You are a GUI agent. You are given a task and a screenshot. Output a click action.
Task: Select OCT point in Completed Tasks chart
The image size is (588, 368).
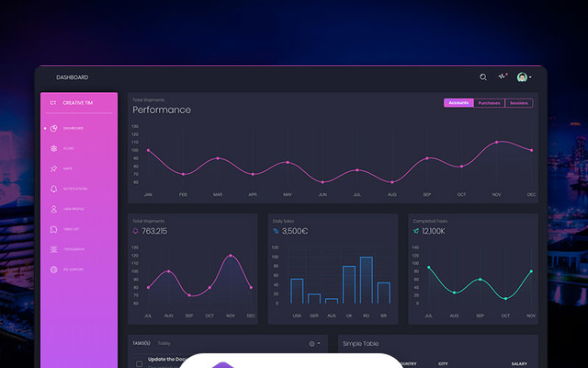505,298
